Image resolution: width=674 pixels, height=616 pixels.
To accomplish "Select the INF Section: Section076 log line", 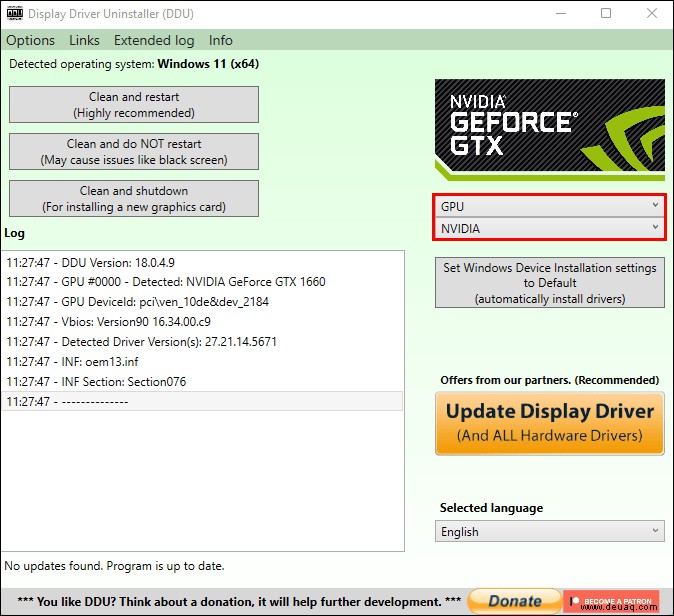I will click(x=202, y=382).
